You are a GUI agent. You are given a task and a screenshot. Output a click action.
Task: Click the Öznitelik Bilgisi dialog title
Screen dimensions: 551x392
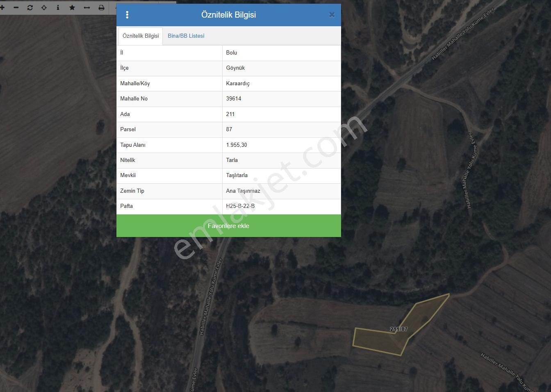(229, 15)
